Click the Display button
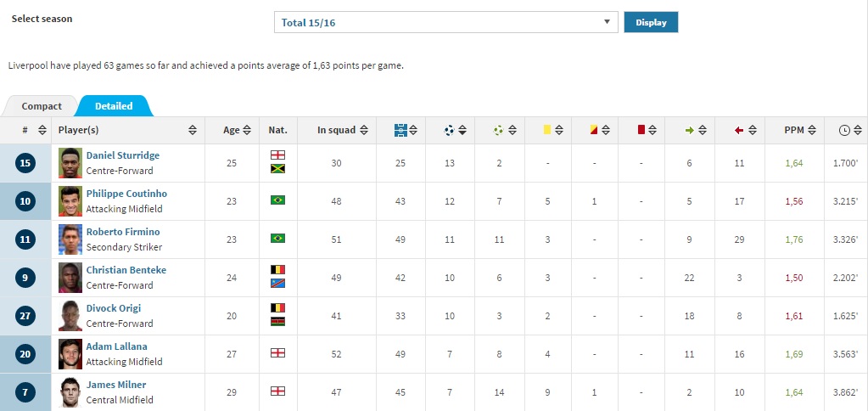Image resolution: width=868 pixels, height=411 pixels. tap(651, 23)
